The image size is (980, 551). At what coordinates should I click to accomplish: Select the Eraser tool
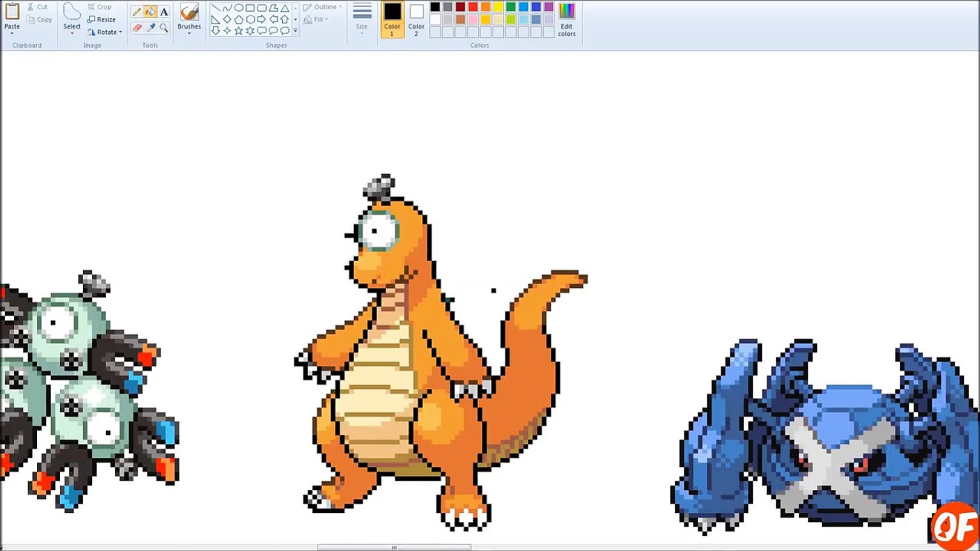pyautogui.click(x=136, y=28)
